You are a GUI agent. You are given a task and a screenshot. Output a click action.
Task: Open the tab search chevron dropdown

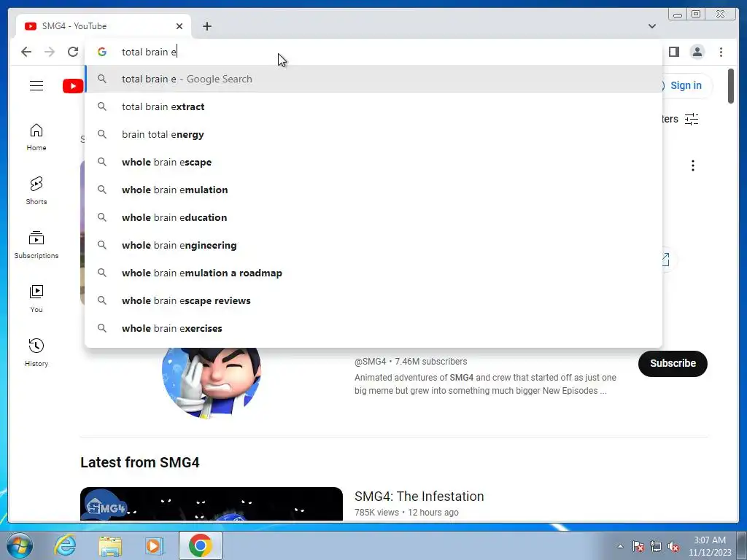click(652, 26)
